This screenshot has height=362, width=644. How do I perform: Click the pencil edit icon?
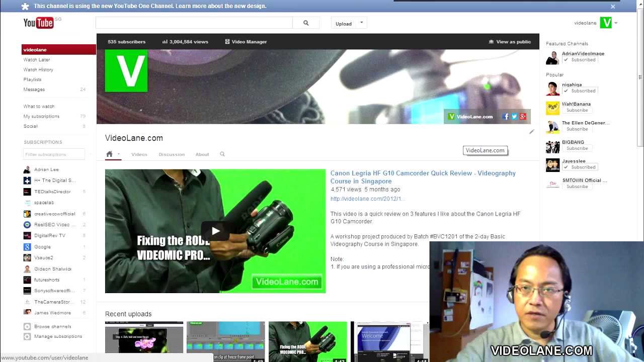click(531, 132)
